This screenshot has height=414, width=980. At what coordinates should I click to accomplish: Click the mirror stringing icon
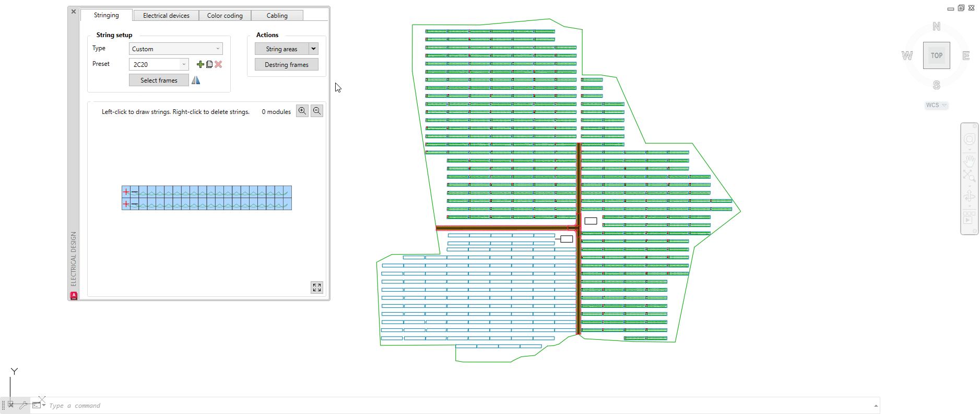[x=196, y=80]
